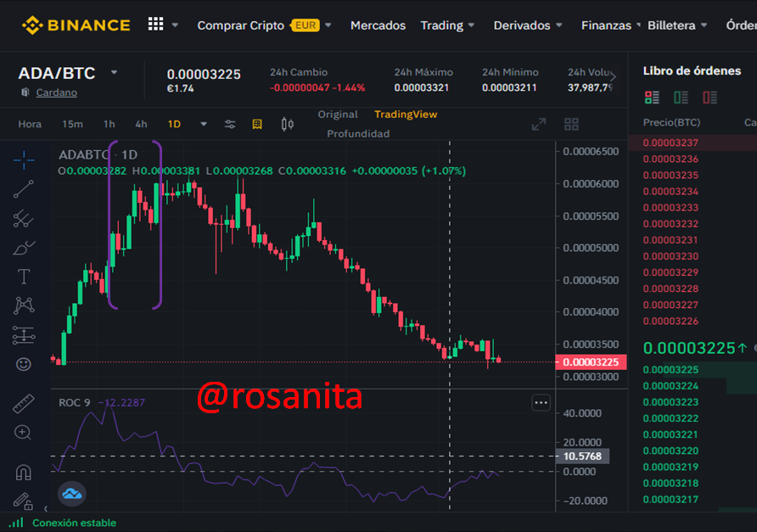Select the Text annotation tool
Screen dimensions: 757x532
point(24,277)
